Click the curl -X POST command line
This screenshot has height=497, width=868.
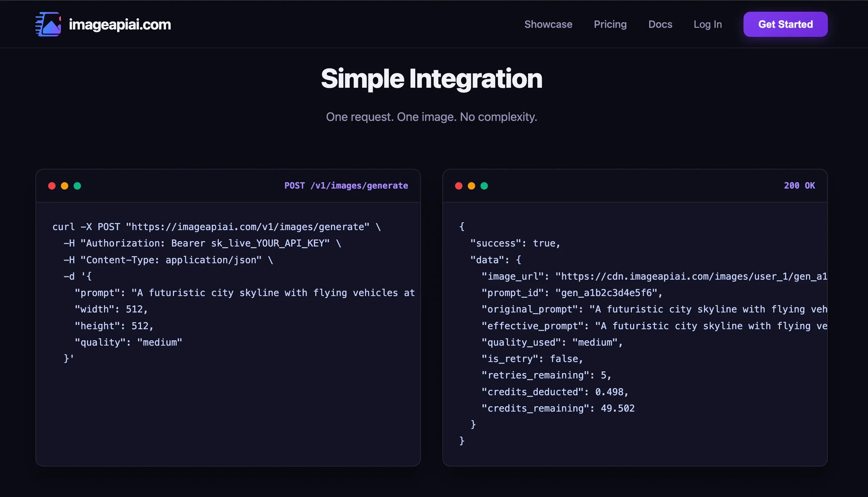(x=217, y=227)
